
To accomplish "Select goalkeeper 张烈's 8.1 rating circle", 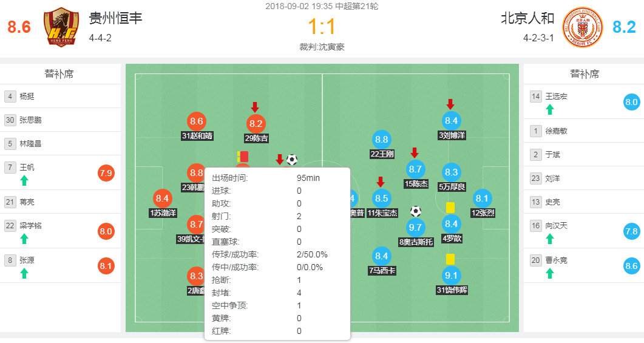I will tap(482, 198).
